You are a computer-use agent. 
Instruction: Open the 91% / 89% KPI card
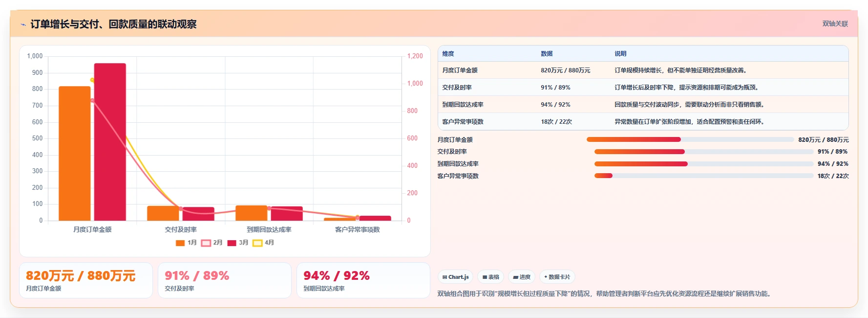[225, 280]
